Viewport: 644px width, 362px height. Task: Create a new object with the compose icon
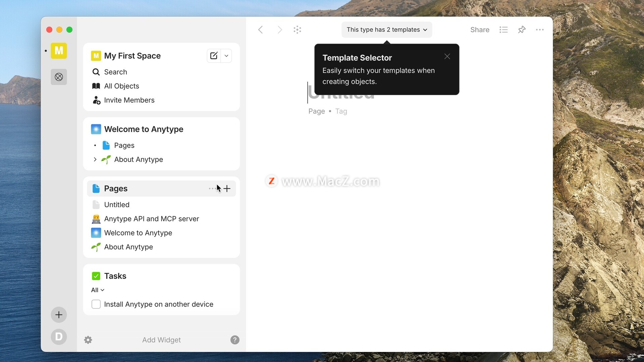214,56
